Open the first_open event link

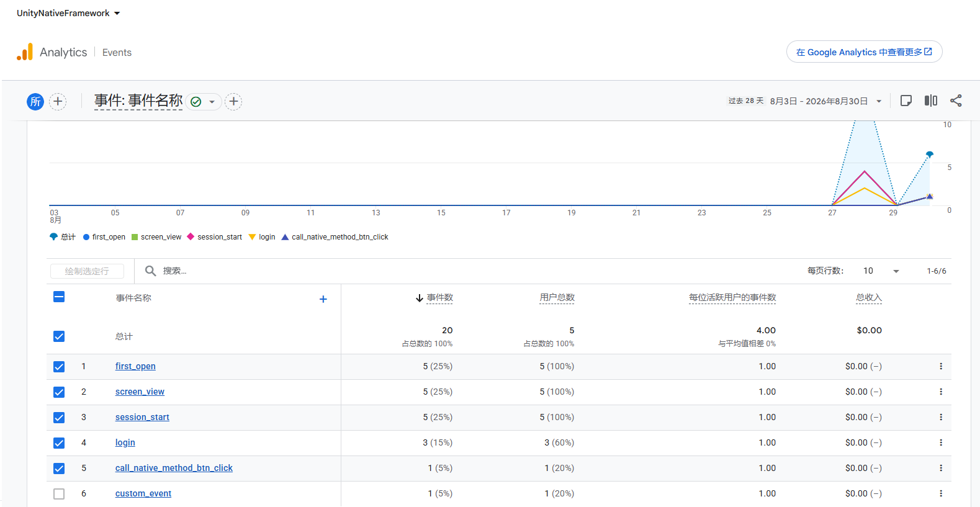pyautogui.click(x=135, y=366)
